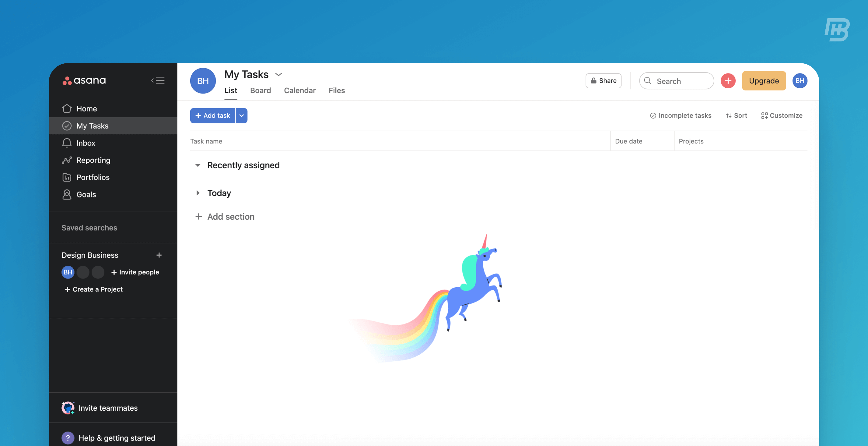Click the purple question mark help icon
The image size is (868, 446).
(68, 438)
